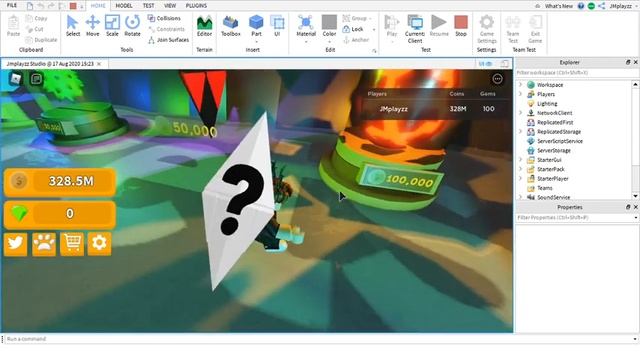Viewport: 640px width, 360px height.
Task: Switch to the TEST ribbon tab
Action: (x=148, y=6)
